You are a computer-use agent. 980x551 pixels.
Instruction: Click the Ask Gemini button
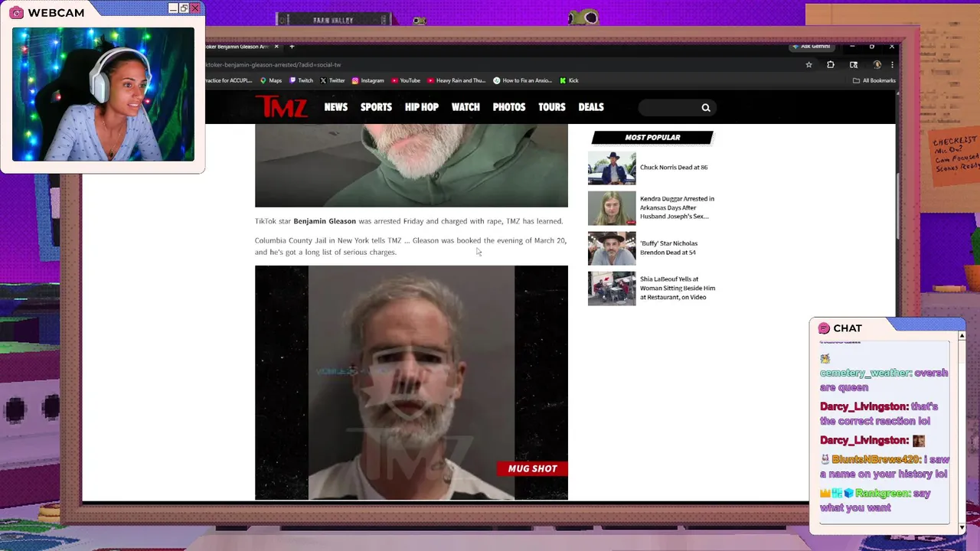[811, 47]
